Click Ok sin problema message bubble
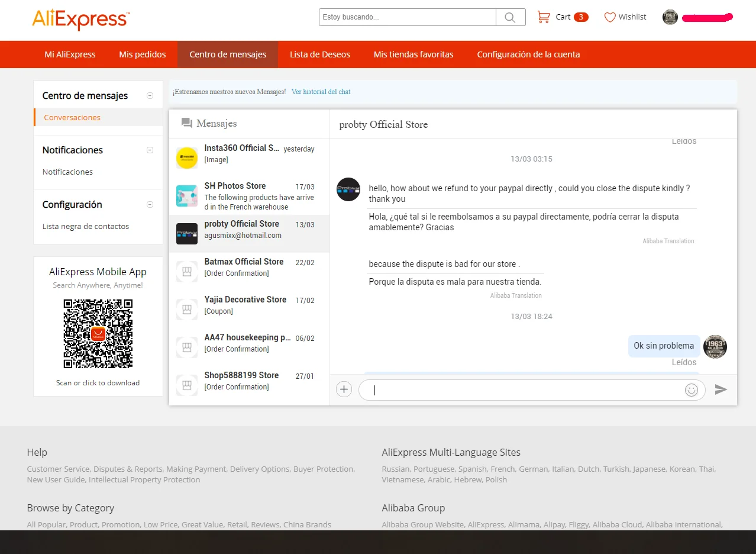 tap(664, 346)
